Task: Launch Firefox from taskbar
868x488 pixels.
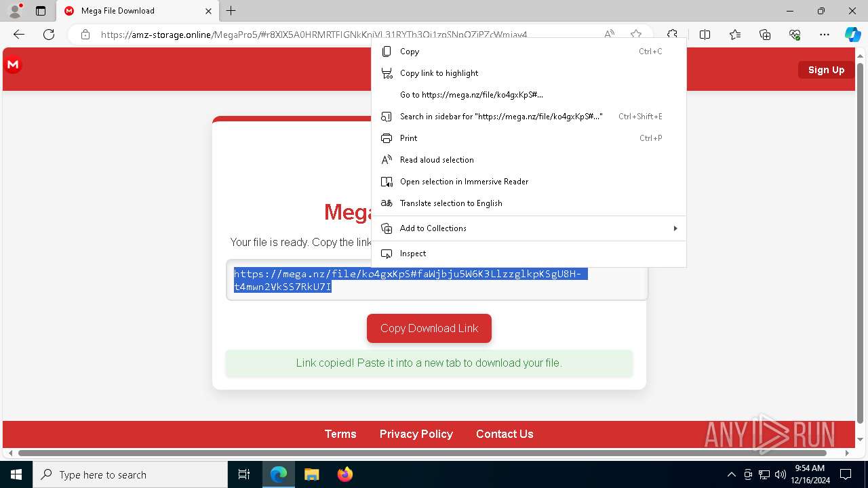Action: (x=344, y=474)
